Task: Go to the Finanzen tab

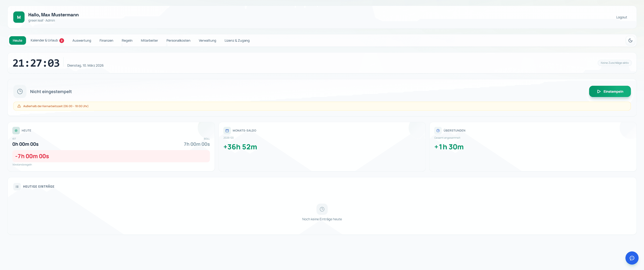Action: coord(106,41)
